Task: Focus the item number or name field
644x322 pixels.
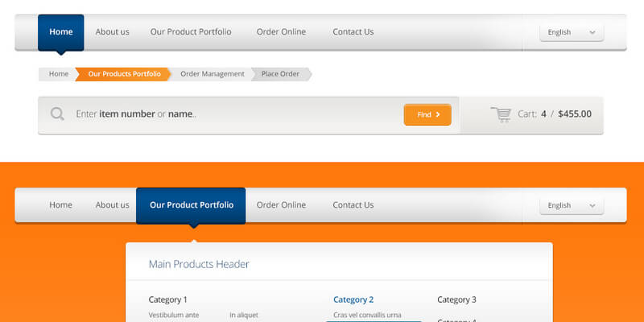Action: click(233, 114)
